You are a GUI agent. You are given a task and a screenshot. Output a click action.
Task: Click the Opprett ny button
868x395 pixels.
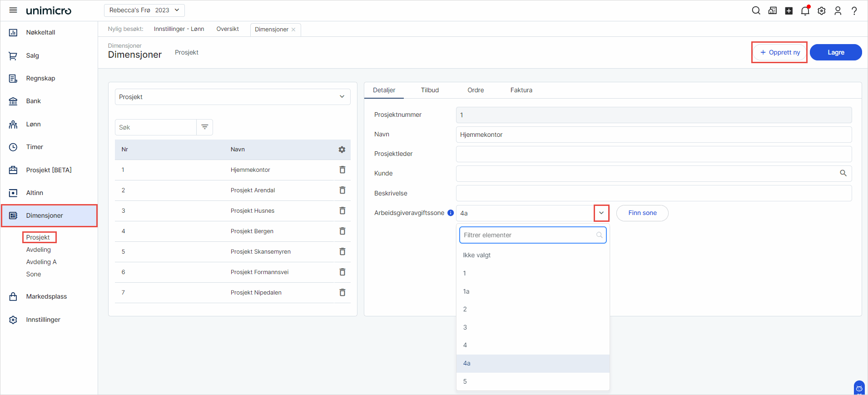pos(780,52)
